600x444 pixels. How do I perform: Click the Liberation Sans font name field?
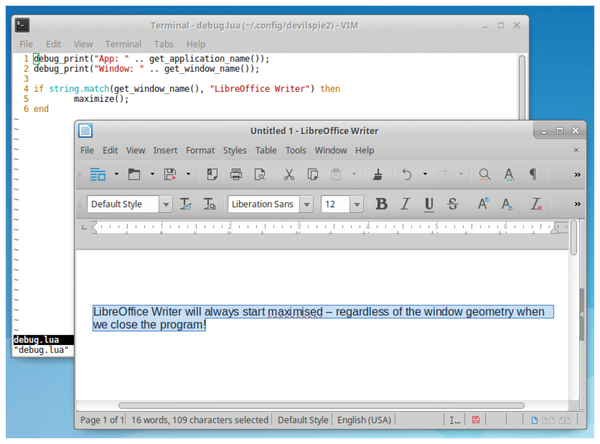tap(264, 204)
